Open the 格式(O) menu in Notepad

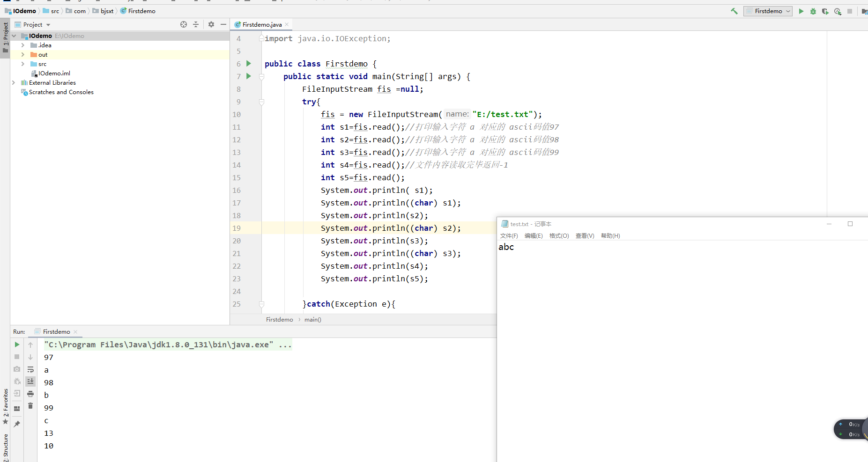[559, 235]
